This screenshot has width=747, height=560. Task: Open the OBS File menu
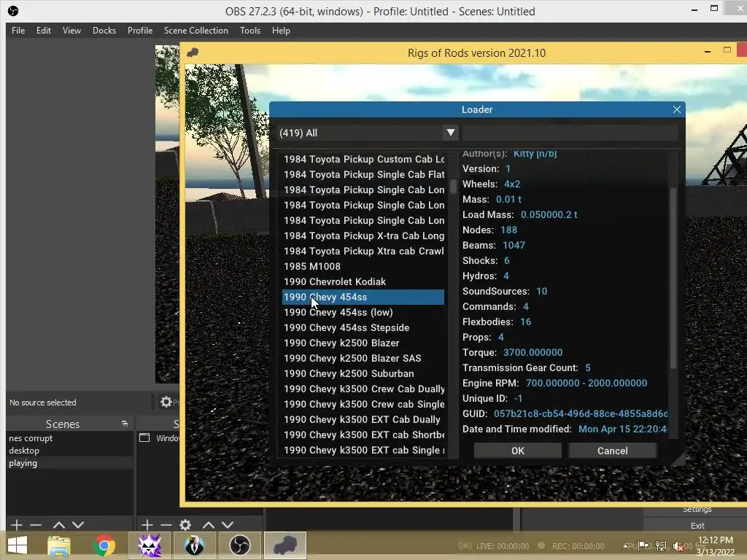click(18, 31)
